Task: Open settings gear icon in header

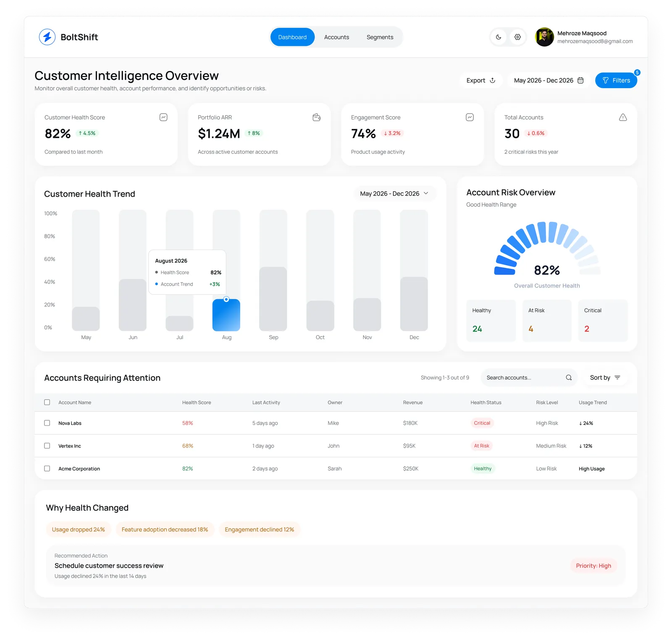Action: pos(517,37)
